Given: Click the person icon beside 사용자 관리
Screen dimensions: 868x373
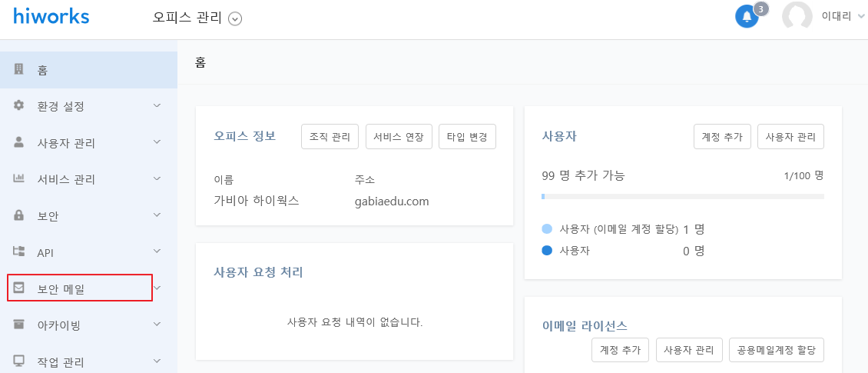Looking at the screenshot, I should (19, 142).
